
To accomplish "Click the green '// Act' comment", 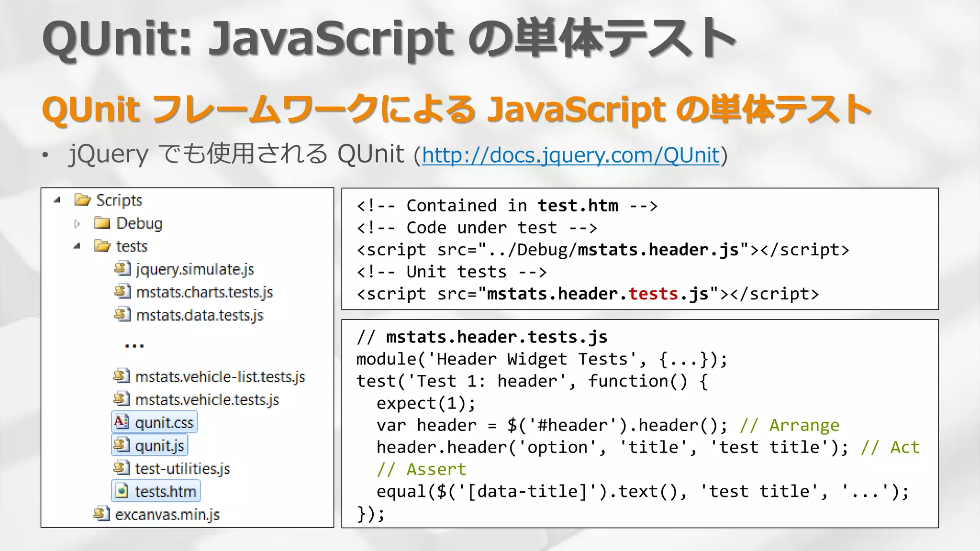I will (x=890, y=447).
